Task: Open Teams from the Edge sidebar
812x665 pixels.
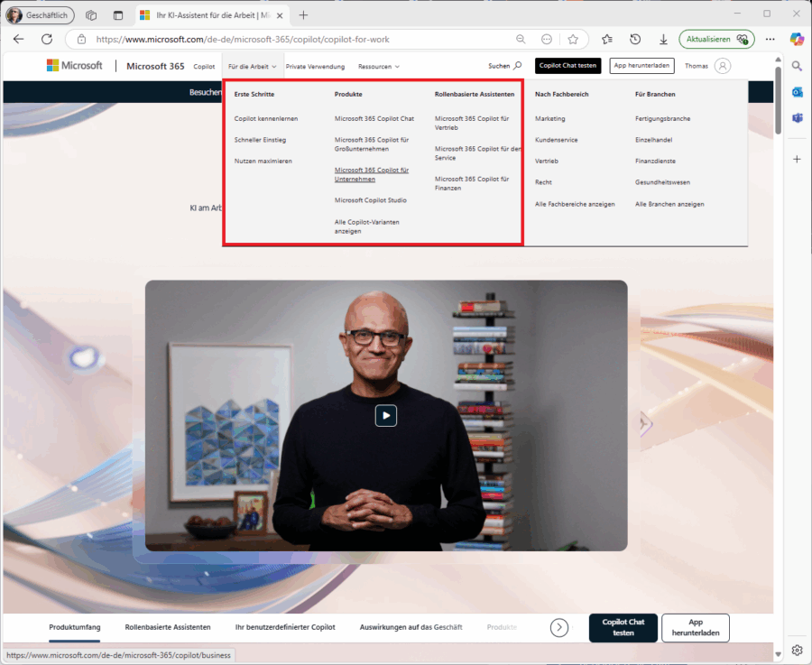Action: 797,118
